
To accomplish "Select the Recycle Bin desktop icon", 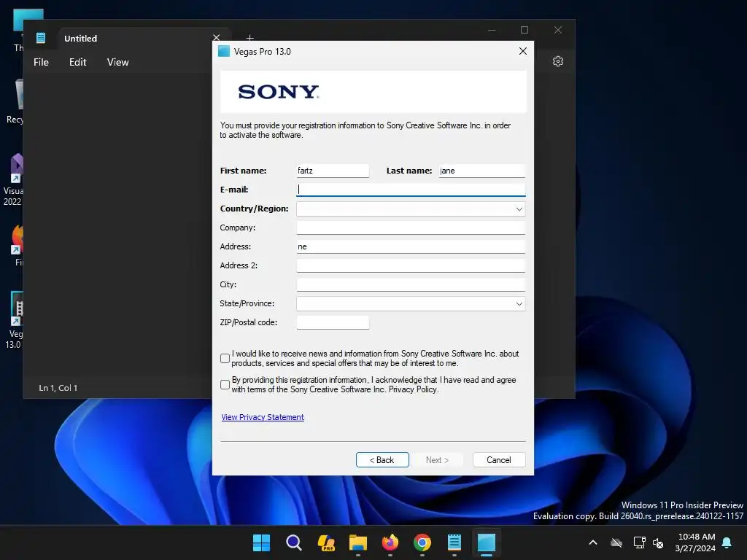I will tap(15, 101).
